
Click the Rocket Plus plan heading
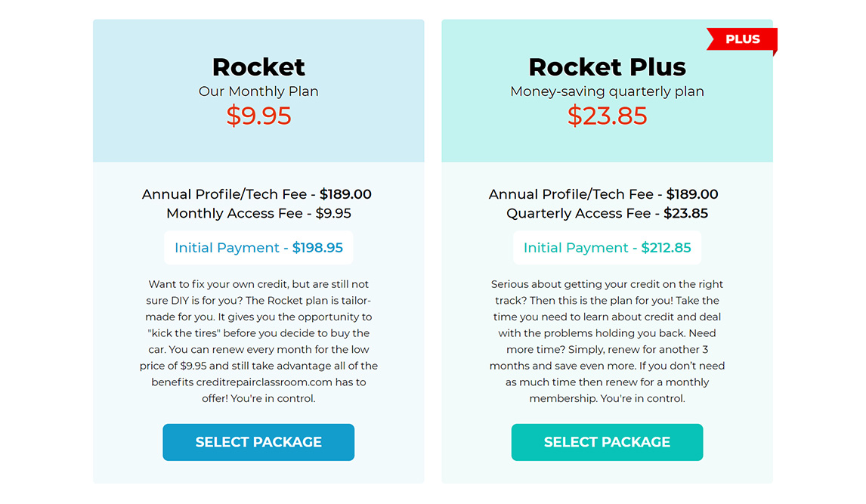(607, 67)
